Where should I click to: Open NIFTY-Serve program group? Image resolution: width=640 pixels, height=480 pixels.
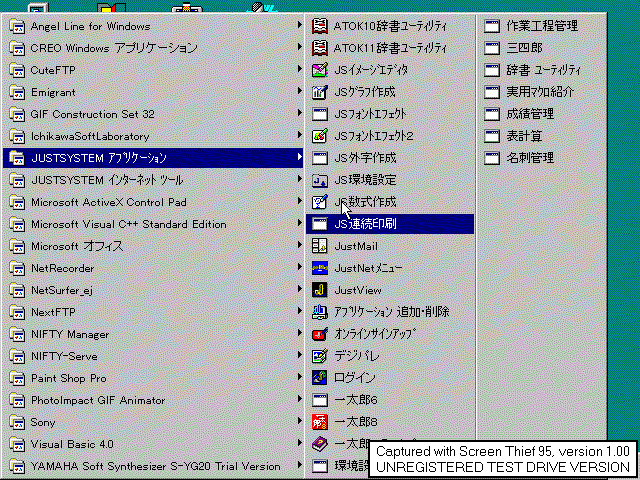tap(153, 356)
